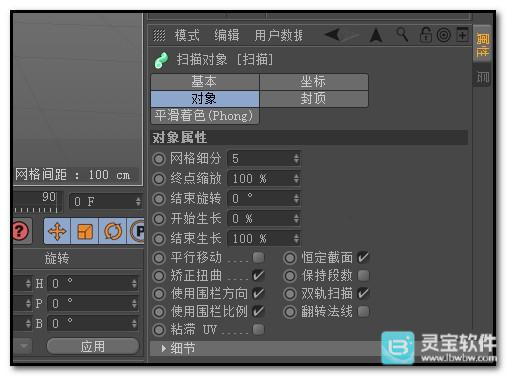Click the 0 F frame field spinner
The height and width of the screenshot is (377, 507).
138,201
